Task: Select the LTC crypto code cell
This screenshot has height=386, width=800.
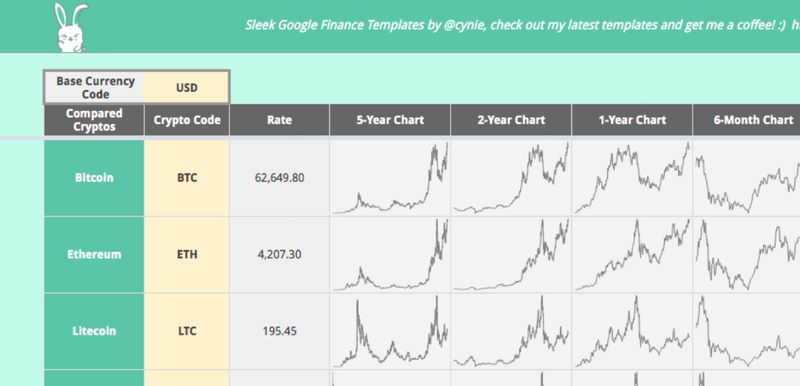Action: point(187,331)
